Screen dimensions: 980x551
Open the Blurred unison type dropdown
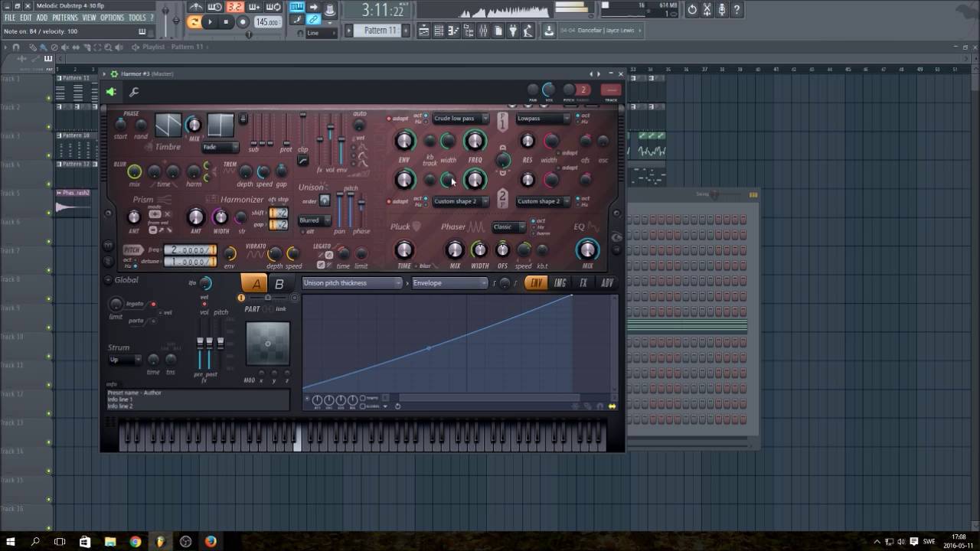pos(315,220)
